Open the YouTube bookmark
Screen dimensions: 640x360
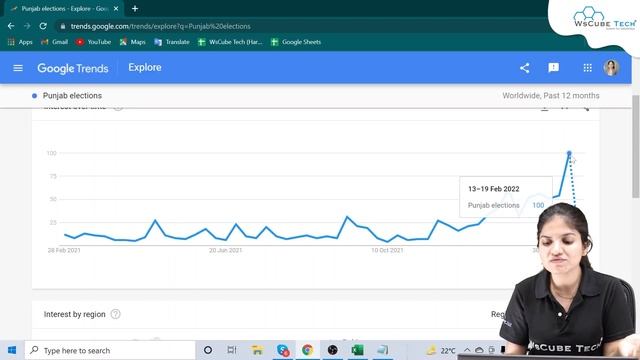[x=93, y=42]
